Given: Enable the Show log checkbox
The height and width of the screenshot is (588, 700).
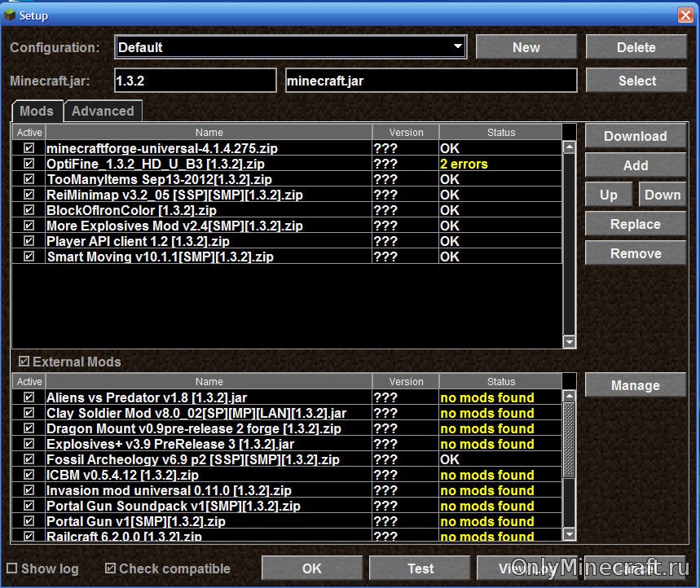Looking at the screenshot, I should (12, 568).
